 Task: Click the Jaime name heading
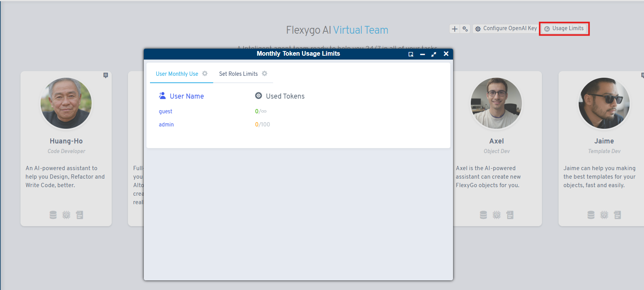[x=604, y=141]
